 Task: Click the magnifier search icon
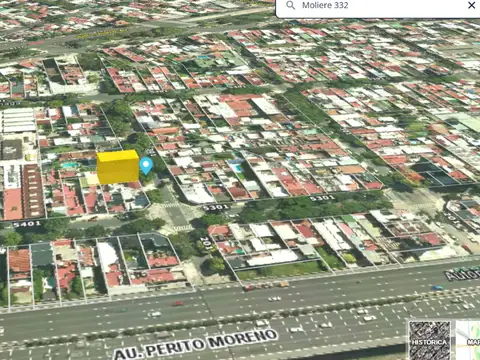coord(290,5)
